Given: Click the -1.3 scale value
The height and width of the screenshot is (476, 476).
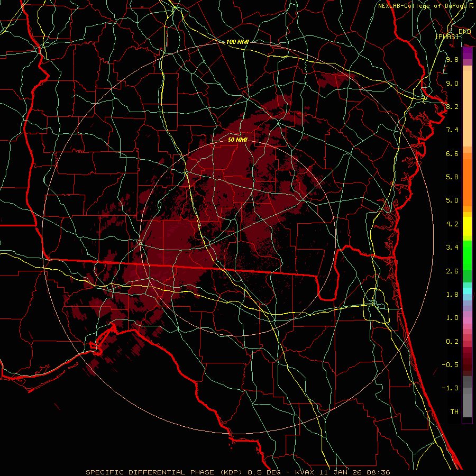Looking at the screenshot, I should pyautogui.click(x=450, y=388).
